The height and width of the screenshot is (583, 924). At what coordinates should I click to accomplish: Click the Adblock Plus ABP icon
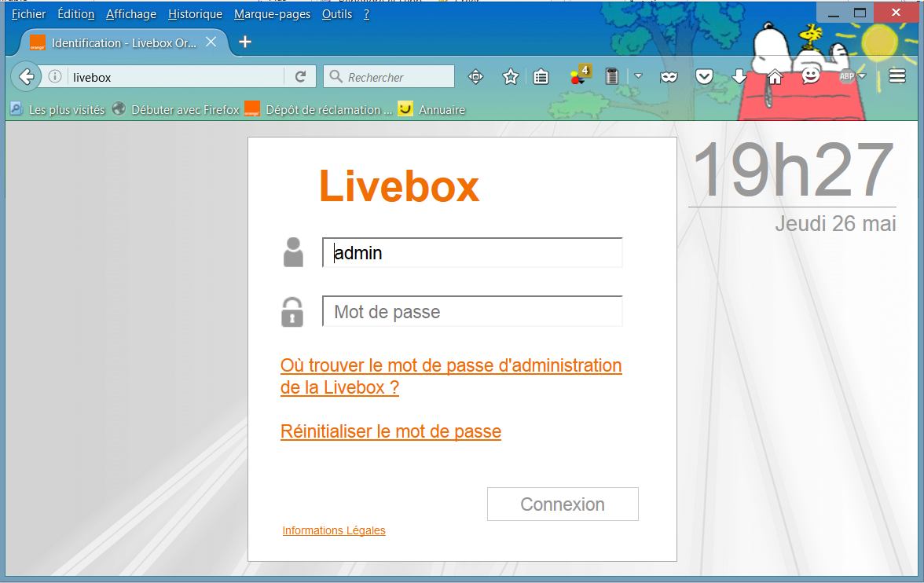tap(847, 76)
